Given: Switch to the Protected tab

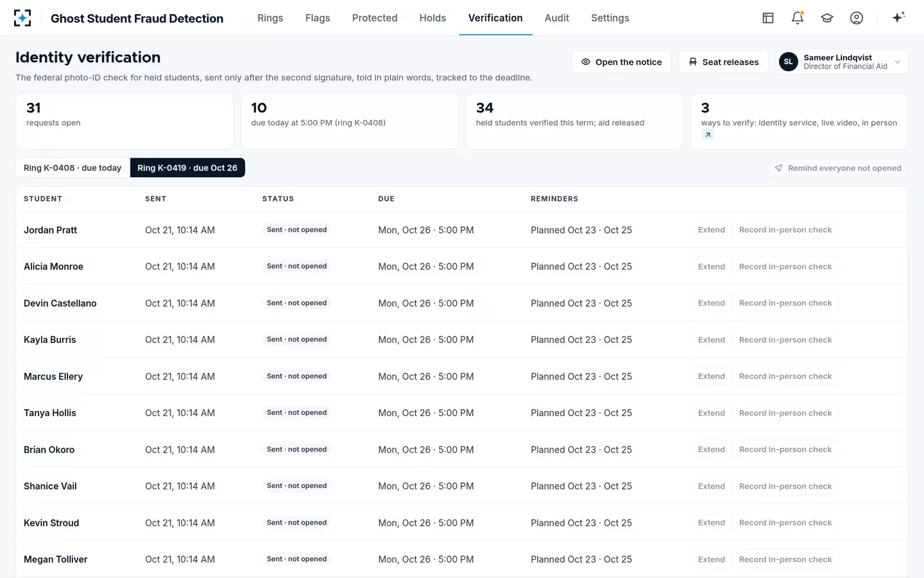Looking at the screenshot, I should coord(375,18).
